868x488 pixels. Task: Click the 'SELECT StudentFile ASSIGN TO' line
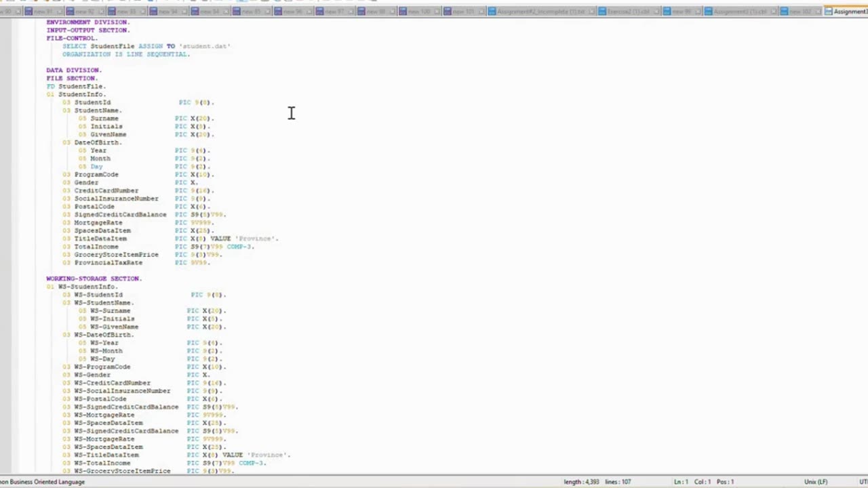pyautogui.click(x=146, y=46)
